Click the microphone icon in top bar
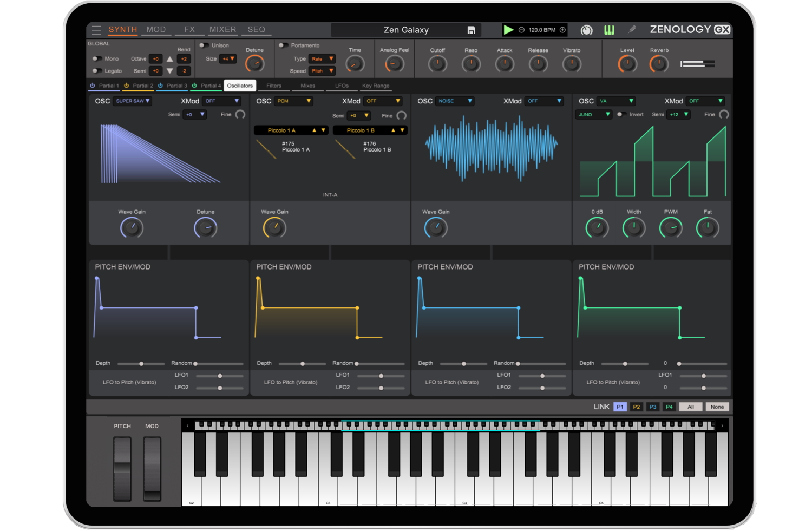This screenshot has height=531, width=812. point(632,30)
